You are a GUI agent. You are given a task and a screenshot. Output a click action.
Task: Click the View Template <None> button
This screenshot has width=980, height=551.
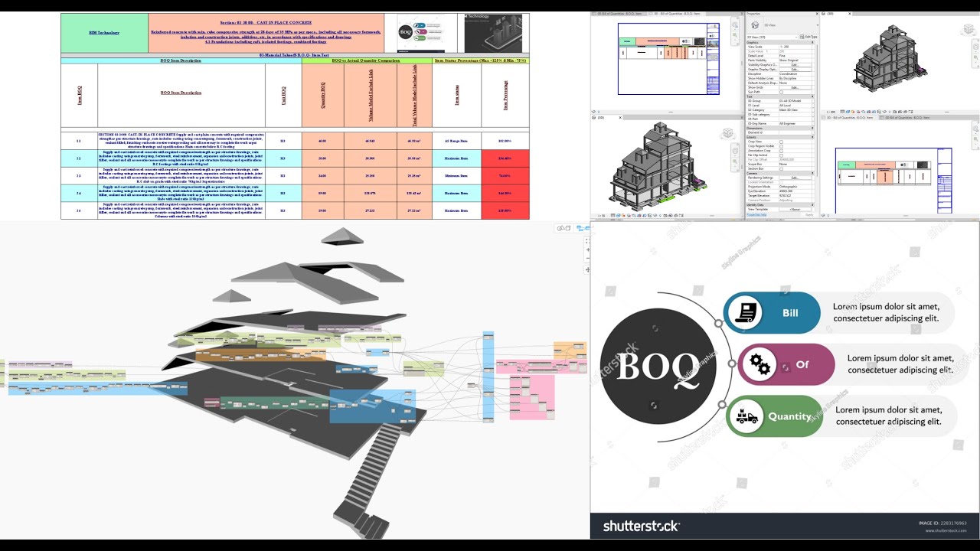[795, 209]
